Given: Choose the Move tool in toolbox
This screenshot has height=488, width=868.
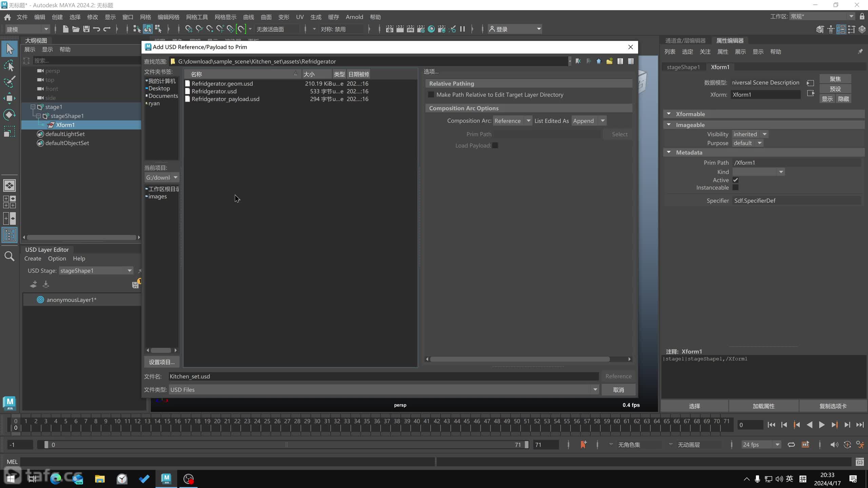Looking at the screenshot, I should point(9,98).
